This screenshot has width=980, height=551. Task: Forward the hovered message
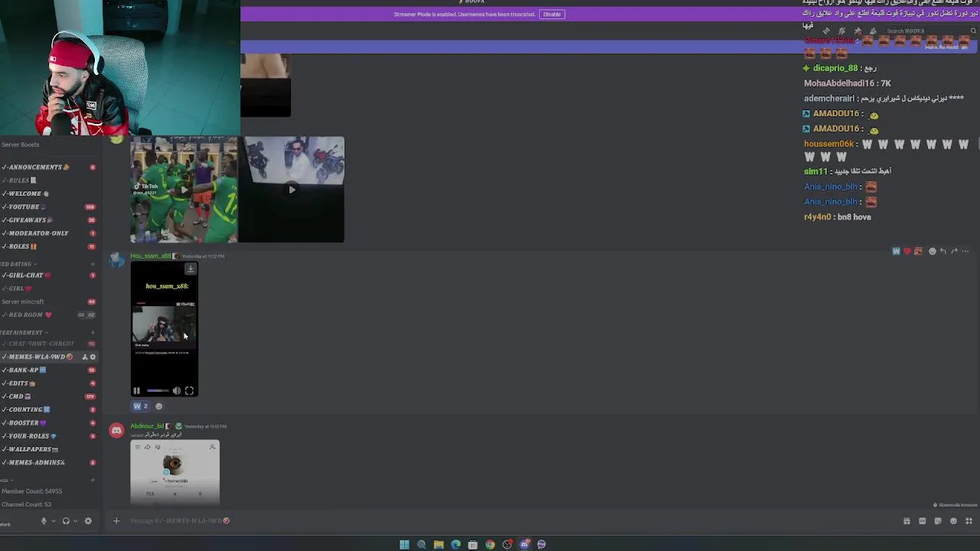tap(954, 251)
